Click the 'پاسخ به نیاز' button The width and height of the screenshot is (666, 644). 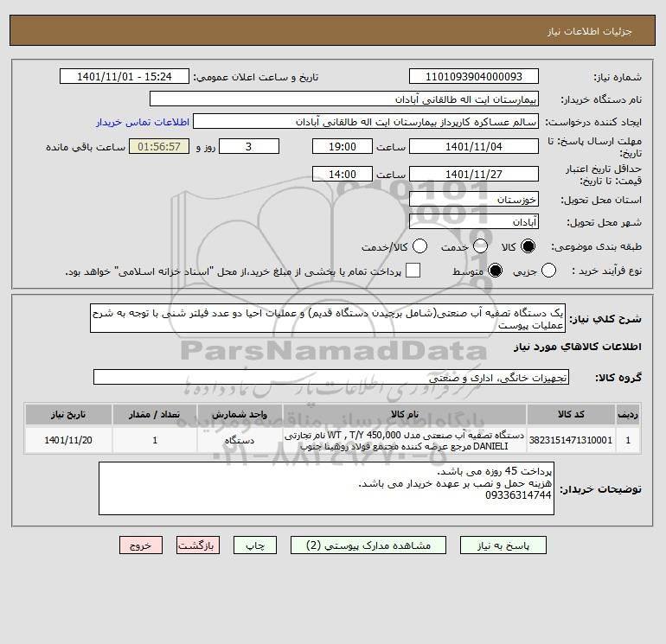coord(503,545)
